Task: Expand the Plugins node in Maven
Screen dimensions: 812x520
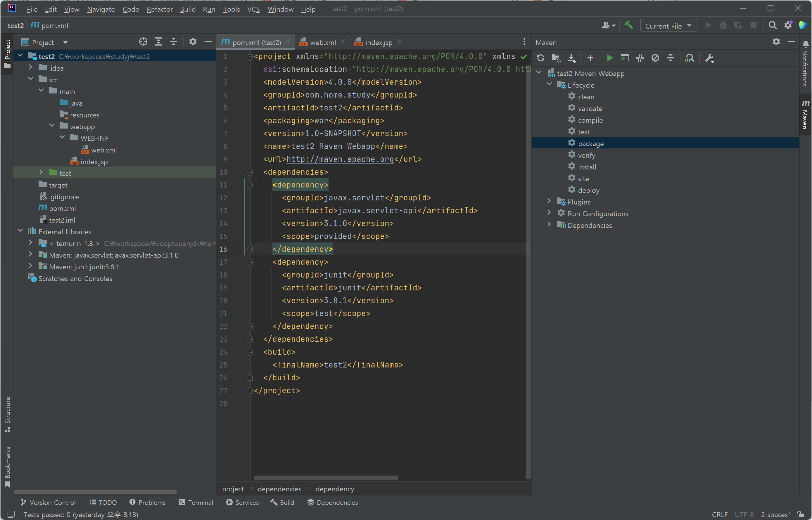Action: [549, 202]
